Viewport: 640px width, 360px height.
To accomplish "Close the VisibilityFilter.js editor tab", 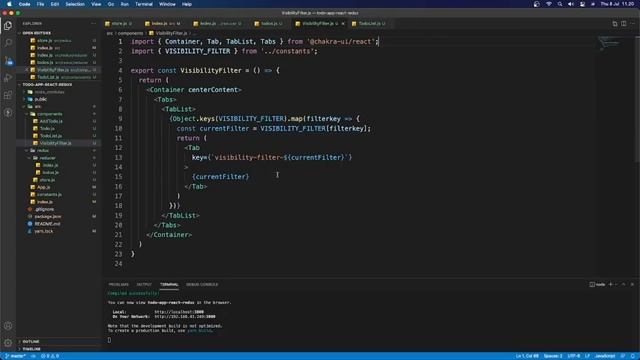I will point(343,24).
